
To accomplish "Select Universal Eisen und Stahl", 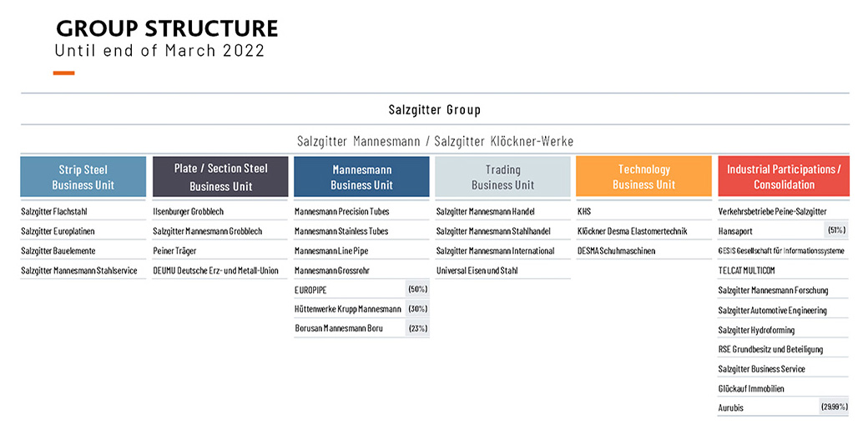I will point(477,271).
